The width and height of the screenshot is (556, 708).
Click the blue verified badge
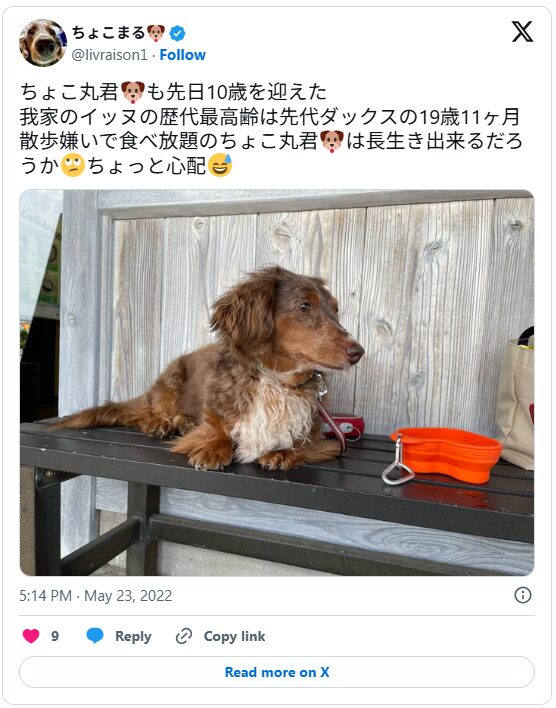click(177, 33)
